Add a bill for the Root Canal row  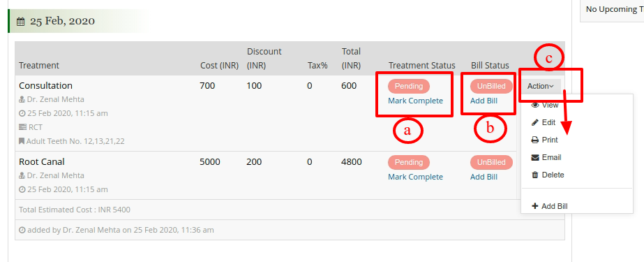click(484, 177)
